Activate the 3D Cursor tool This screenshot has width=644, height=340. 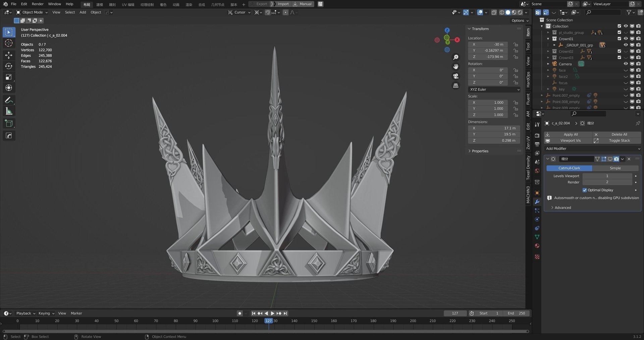(x=9, y=43)
